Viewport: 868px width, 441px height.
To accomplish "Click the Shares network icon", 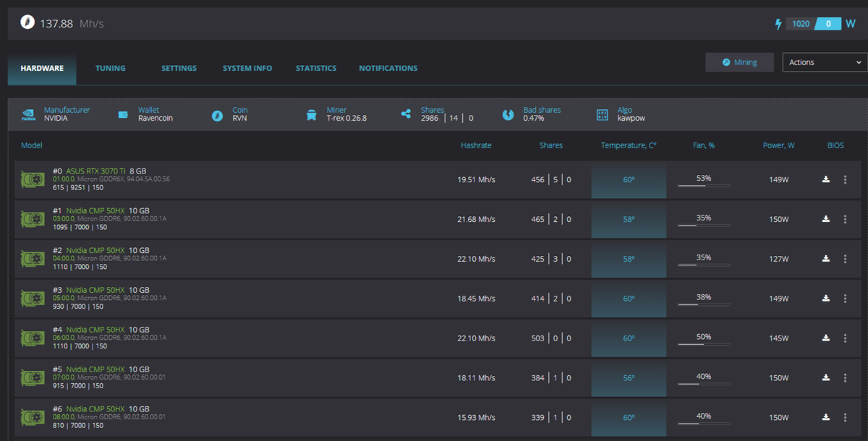I will pos(406,114).
